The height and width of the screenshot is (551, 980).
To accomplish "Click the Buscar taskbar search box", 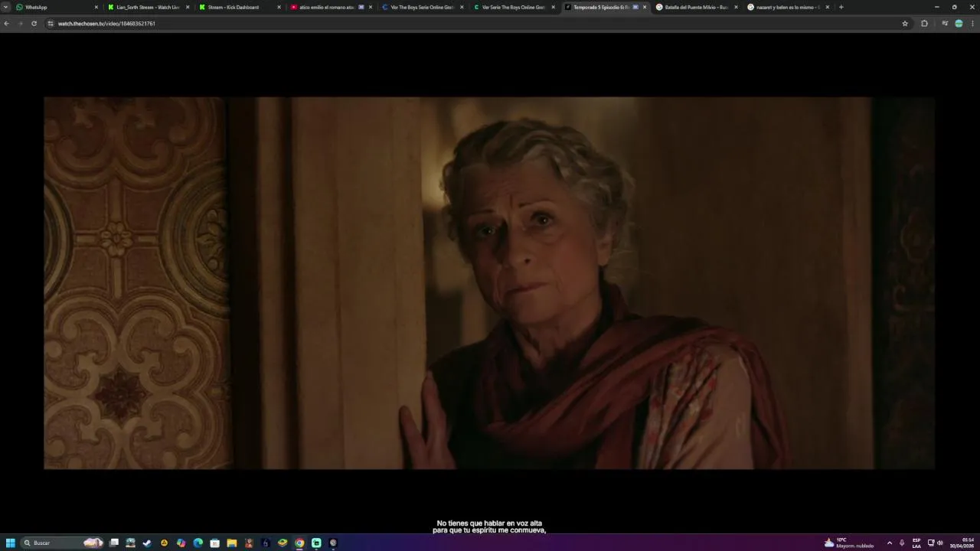I will (x=63, y=543).
